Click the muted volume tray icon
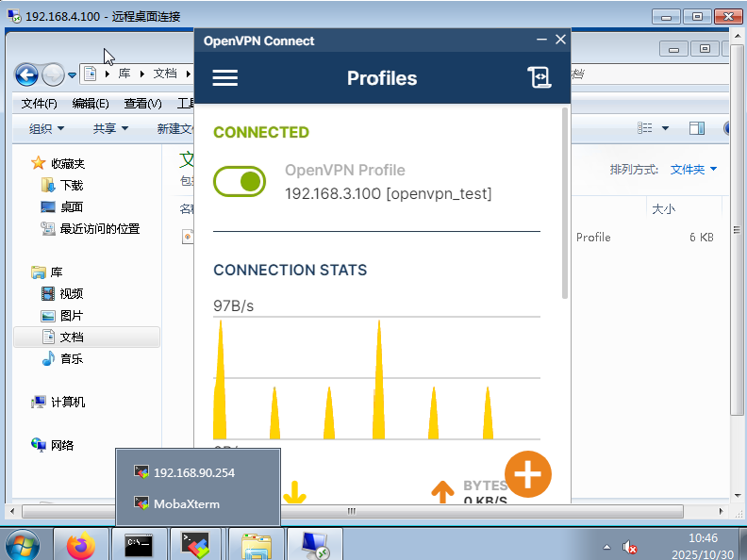 [631, 546]
